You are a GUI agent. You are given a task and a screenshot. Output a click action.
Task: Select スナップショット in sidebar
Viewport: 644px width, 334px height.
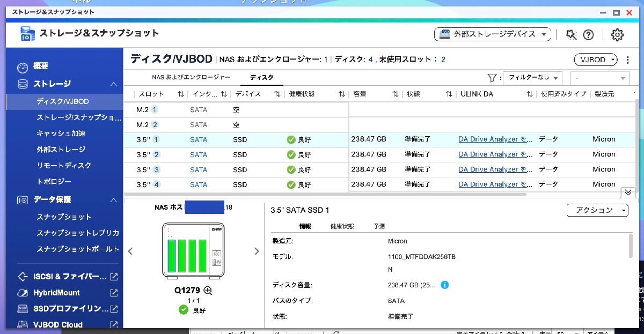(x=64, y=217)
